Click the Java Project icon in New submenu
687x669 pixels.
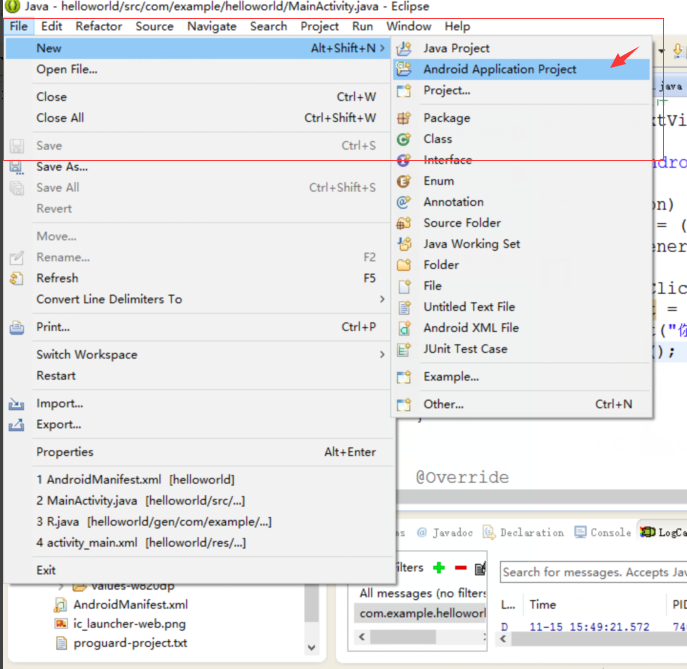(404, 48)
